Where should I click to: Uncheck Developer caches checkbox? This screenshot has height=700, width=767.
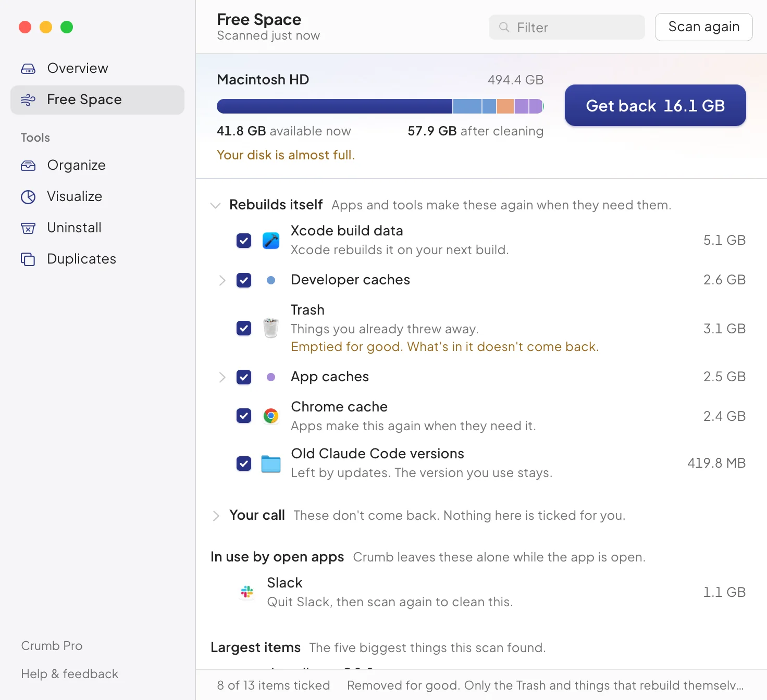244,280
